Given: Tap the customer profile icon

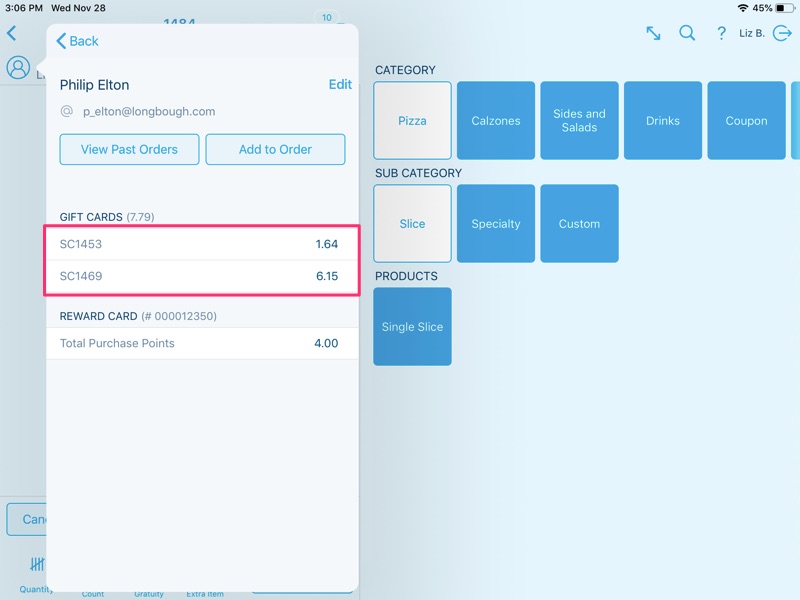Looking at the screenshot, I should click(x=17, y=68).
